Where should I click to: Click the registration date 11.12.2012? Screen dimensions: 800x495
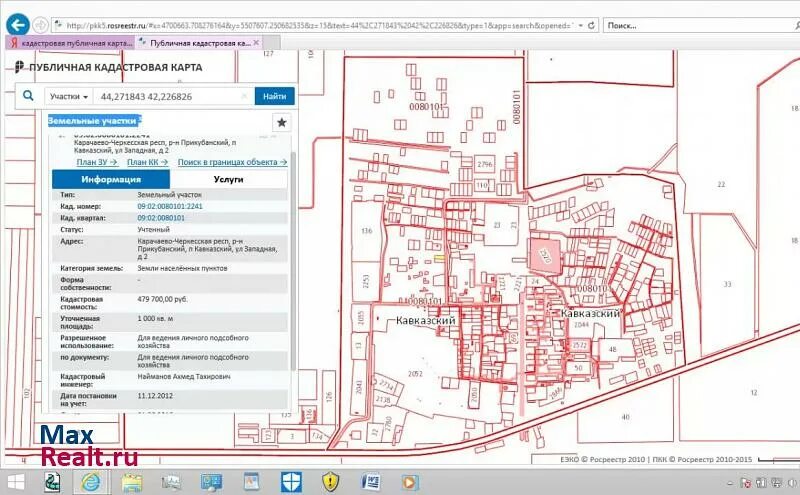pos(155,395)
